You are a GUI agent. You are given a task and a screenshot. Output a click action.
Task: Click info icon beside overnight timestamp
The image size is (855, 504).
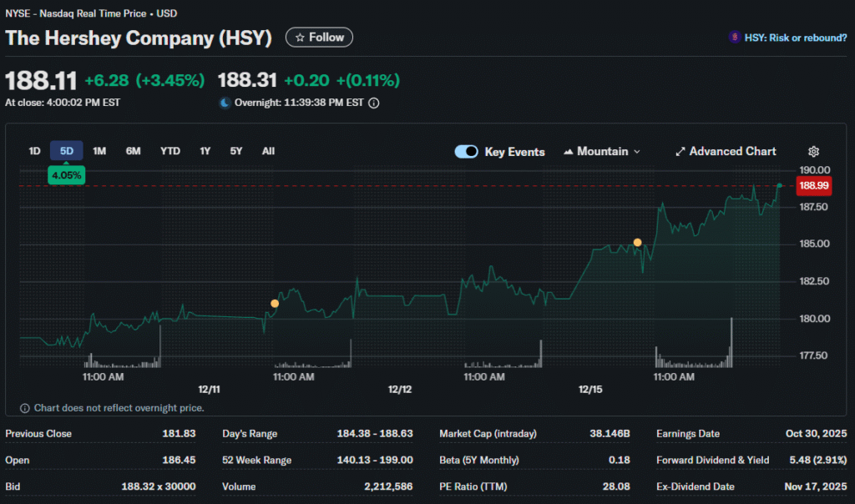[374, 103]
